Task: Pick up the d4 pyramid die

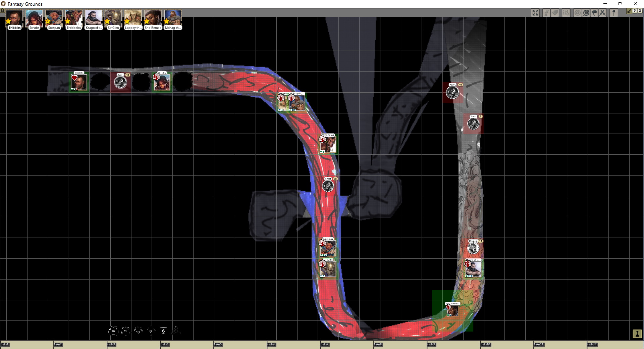Action: pos(176,331)
